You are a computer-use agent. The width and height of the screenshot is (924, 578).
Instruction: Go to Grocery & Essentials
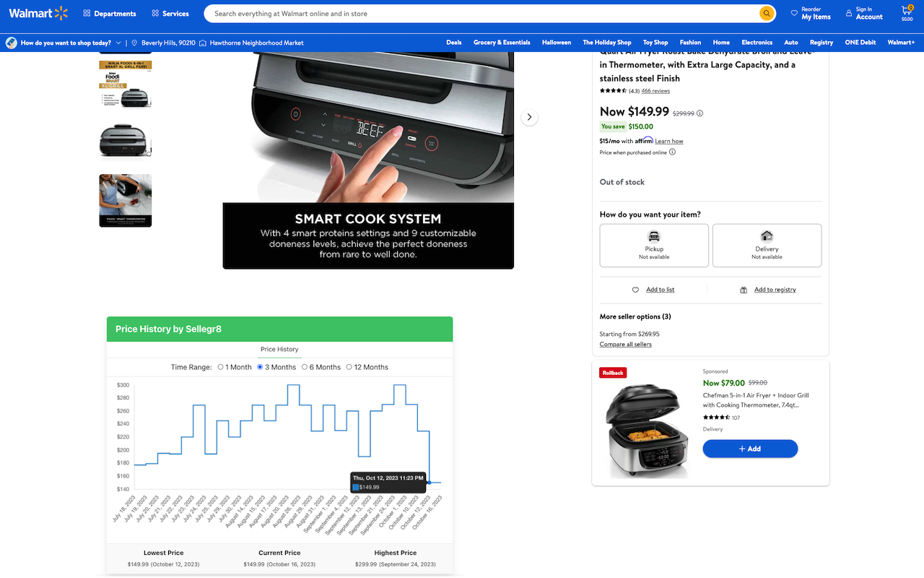502,43
